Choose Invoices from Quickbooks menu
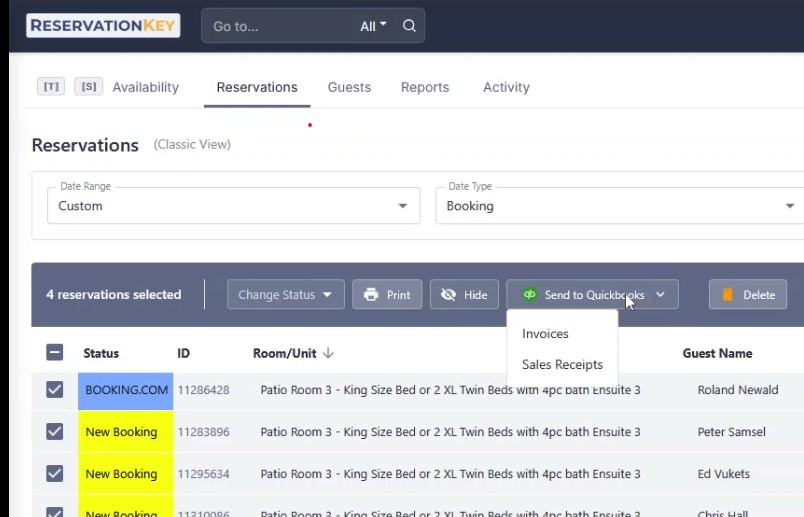The width and height of the screenshot is (804, 517). click(545, 334)
